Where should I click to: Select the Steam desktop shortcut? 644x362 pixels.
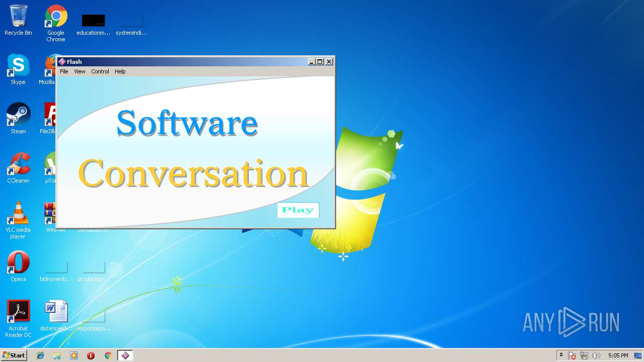18,119
